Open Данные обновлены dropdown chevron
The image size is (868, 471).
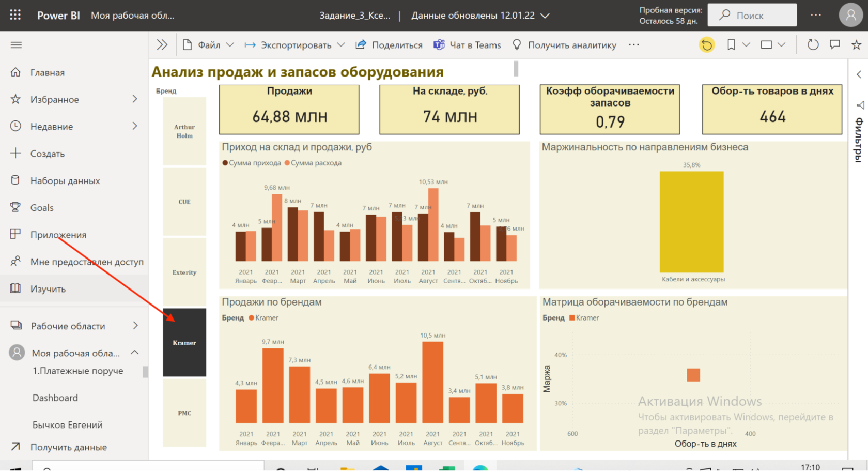545,16
